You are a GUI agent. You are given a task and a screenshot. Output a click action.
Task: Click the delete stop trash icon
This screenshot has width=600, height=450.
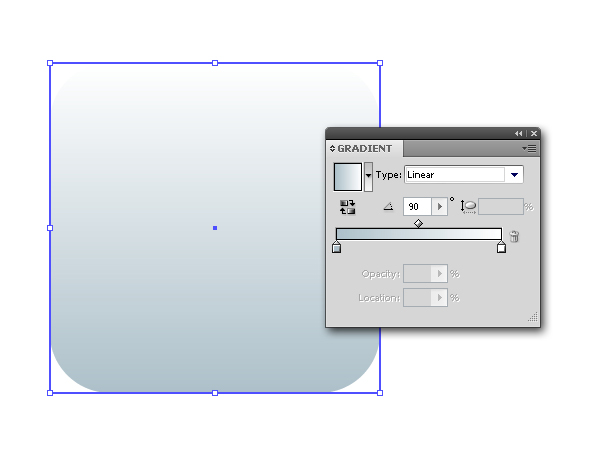pos(514,236)
